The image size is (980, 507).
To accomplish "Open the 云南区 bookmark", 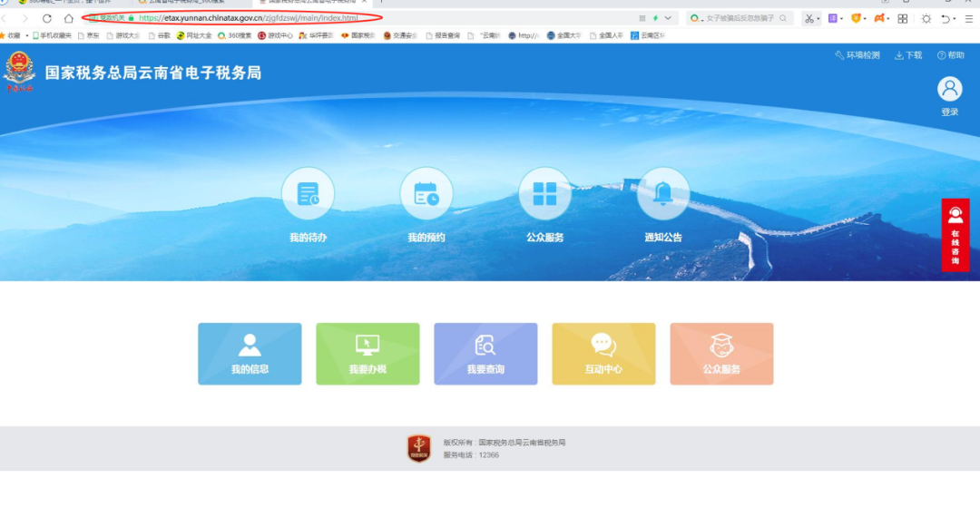I will [648, 35].
